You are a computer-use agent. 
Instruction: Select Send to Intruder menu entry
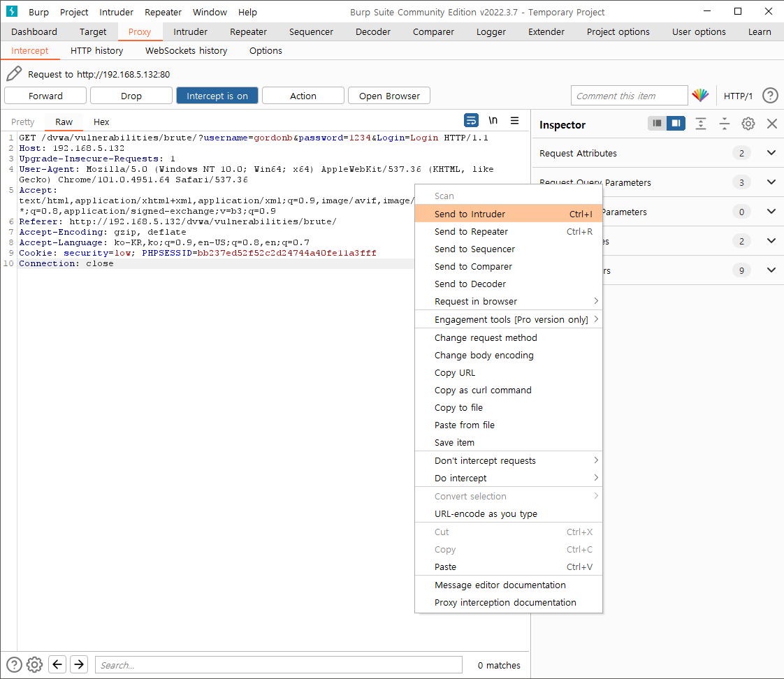point(509,214)
